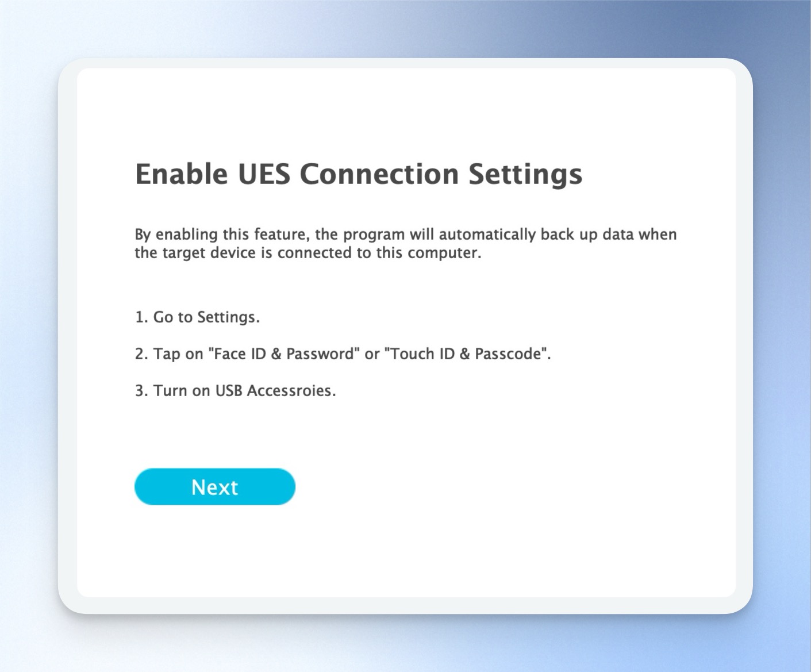The image size is (811, 672).
Task: Click the word "UES" in the title
Action: (x=264, y=174)
